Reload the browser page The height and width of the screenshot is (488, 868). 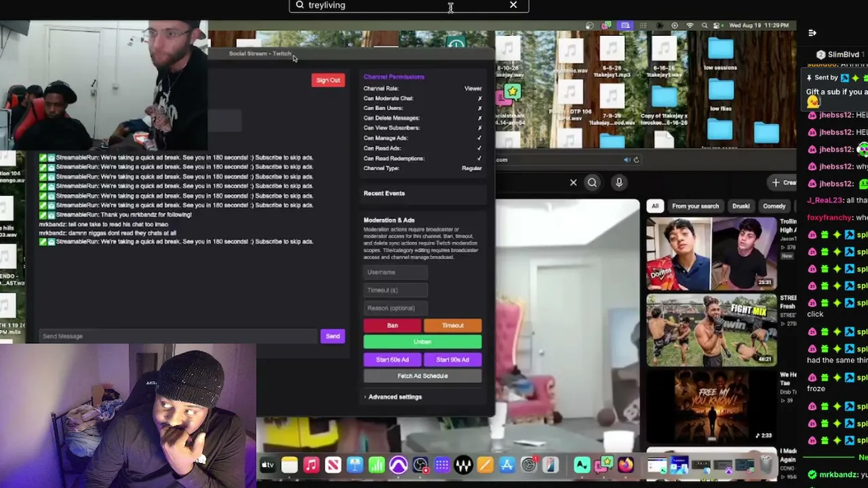click(x=636, y=160)
